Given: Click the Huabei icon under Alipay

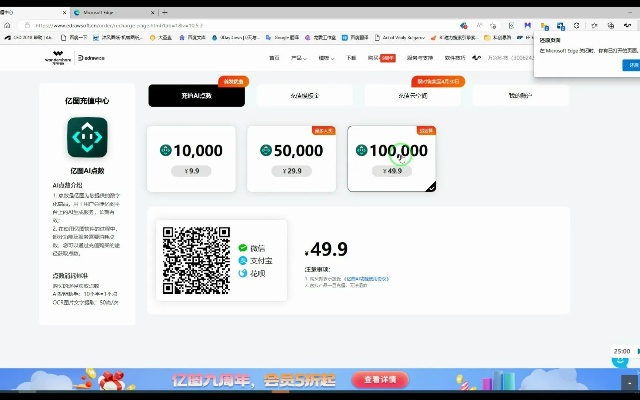Looking at the screenshot, I should click(x=243, y=273).
